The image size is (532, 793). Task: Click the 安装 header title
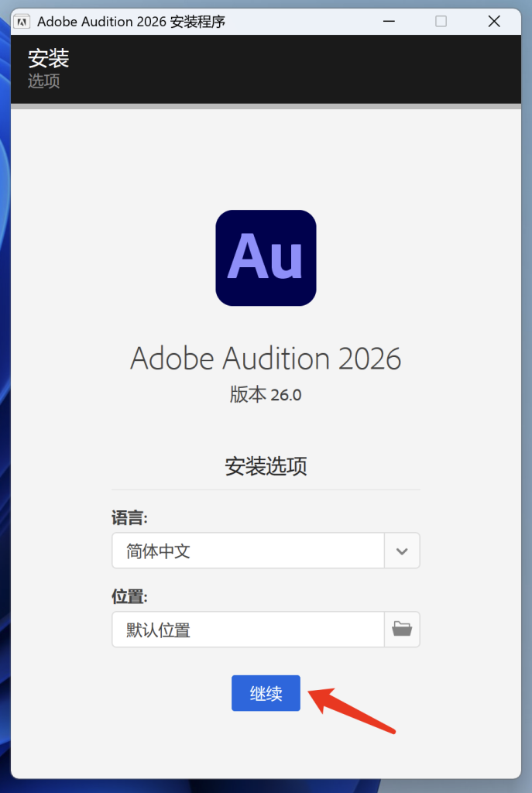click(x=49, y=58)
